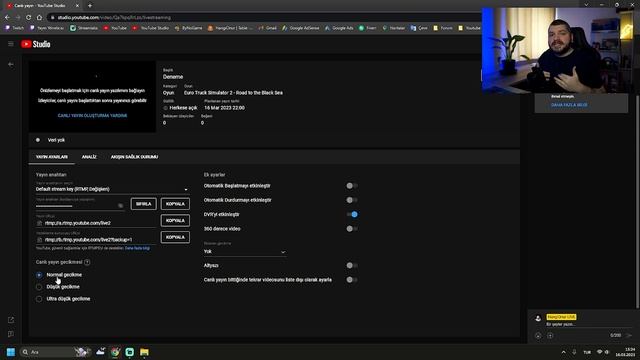Open the Default stream key dropdown
Viewport: 640px width, 360px height.
(x=112, y=189)
